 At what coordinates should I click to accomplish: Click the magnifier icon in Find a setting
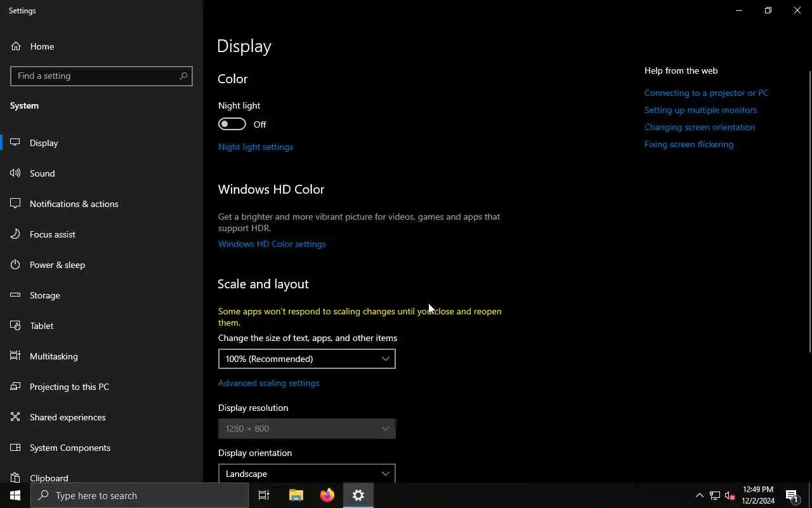[183, 76]
